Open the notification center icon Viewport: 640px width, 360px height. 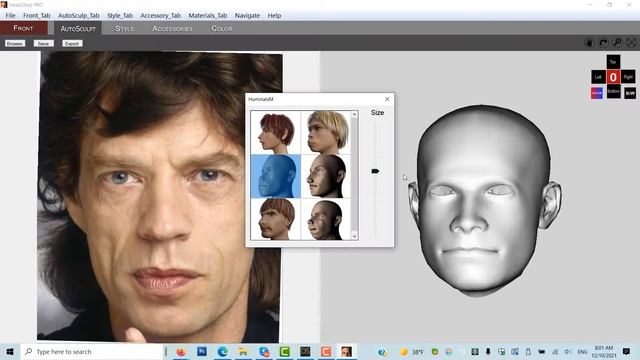tap(627, 351)
